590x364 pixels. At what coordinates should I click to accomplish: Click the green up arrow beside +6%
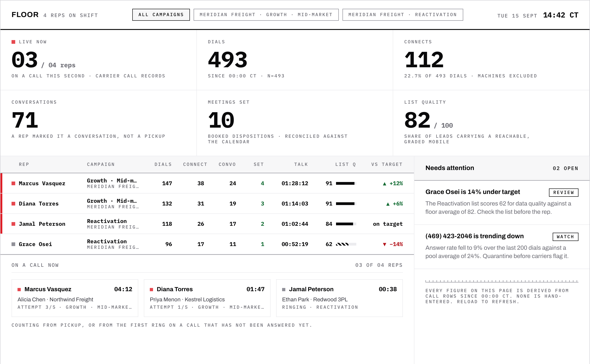click(388, 204)
